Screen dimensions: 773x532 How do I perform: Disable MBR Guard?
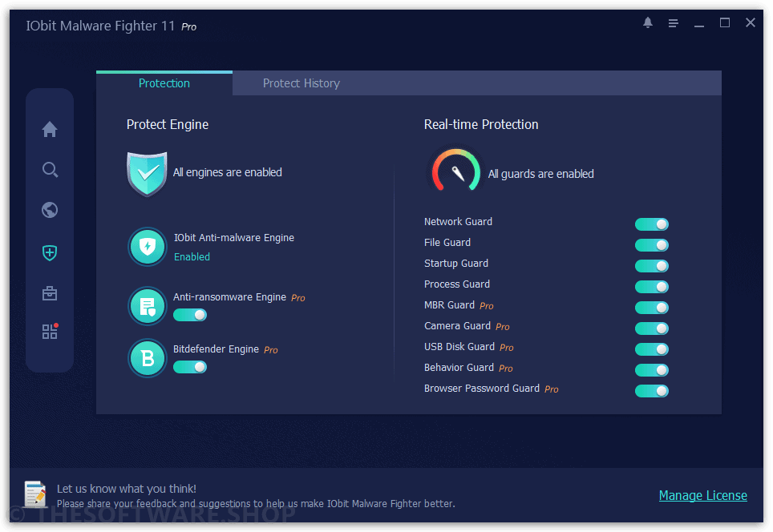[652, 308]
